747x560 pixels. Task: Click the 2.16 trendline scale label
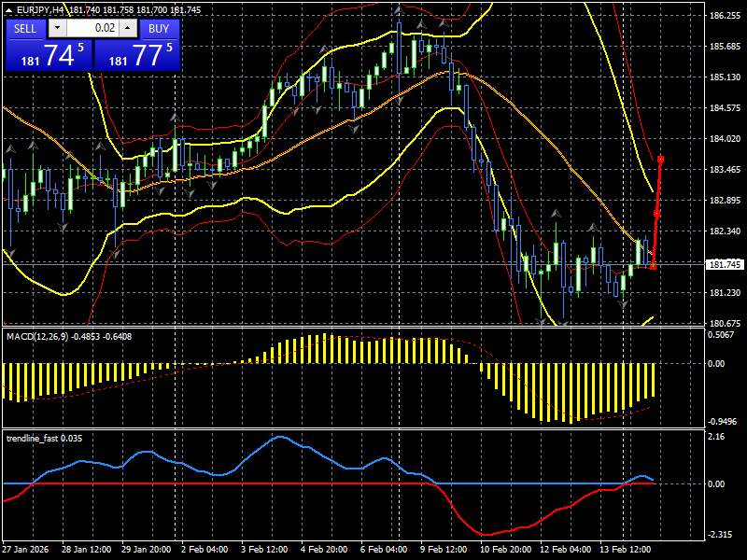(x=716, y=436)
